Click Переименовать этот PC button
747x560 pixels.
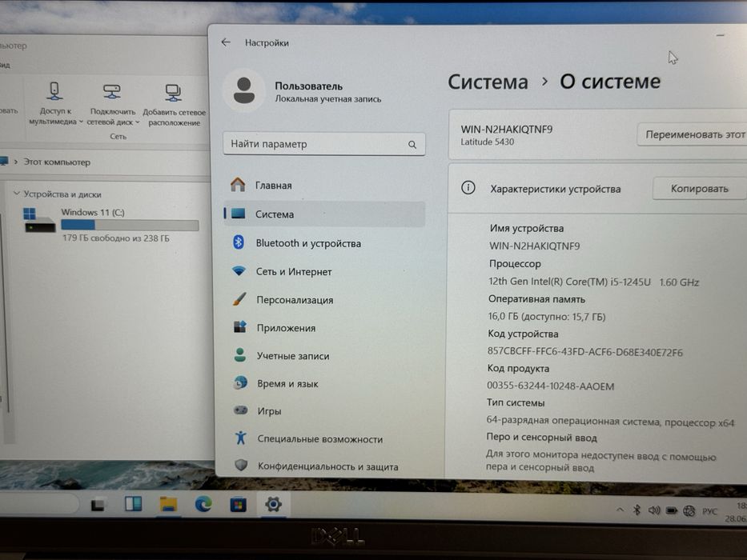[x=693, y=134]
